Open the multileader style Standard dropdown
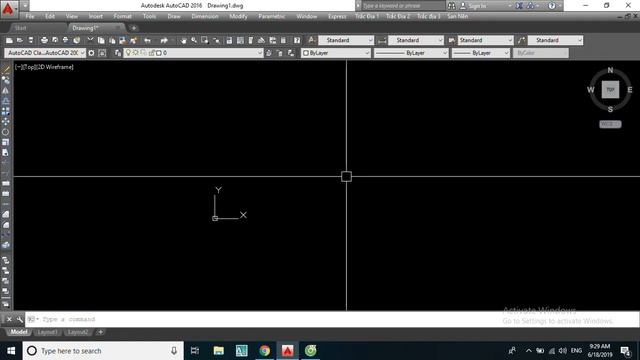The image size is (640, 360). click(555, 40)
